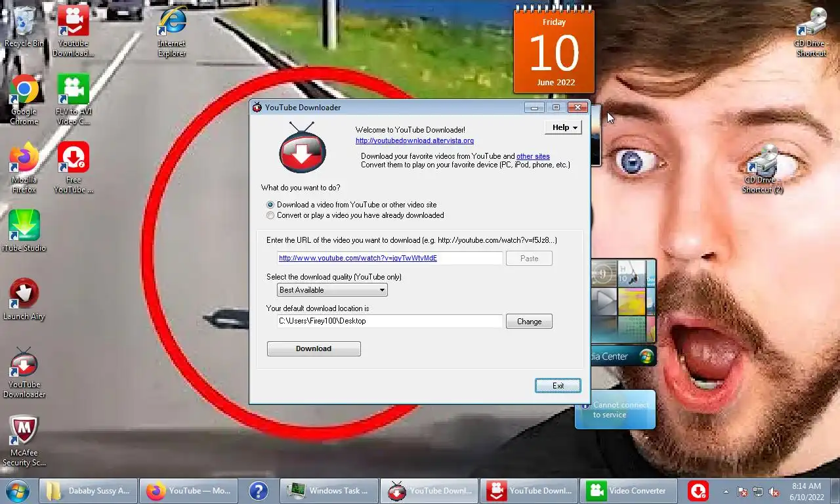Switch to Video Converter taskbar item
840x504 pixels.
click(629, 491)
